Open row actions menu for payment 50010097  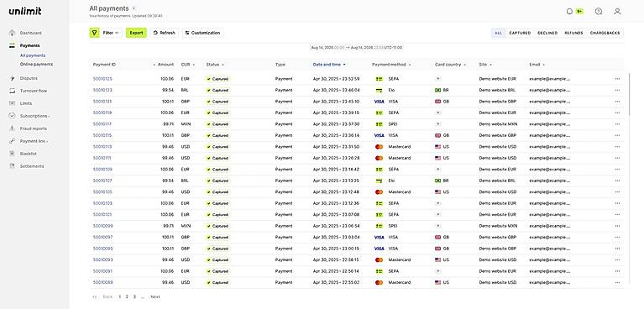[617, 237]
